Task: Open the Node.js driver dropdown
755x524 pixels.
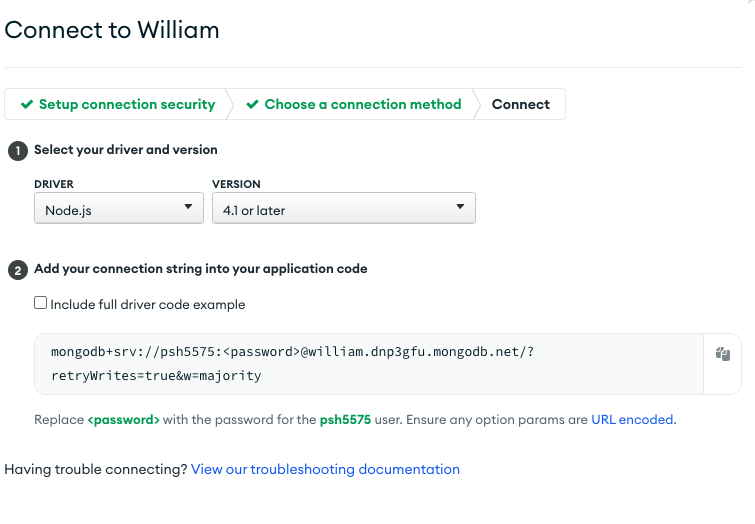Action: click(x=119, y=208)
